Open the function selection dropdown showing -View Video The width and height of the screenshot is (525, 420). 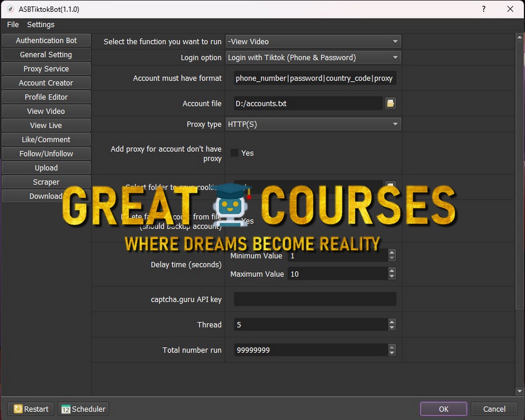[x=313, y=41]
